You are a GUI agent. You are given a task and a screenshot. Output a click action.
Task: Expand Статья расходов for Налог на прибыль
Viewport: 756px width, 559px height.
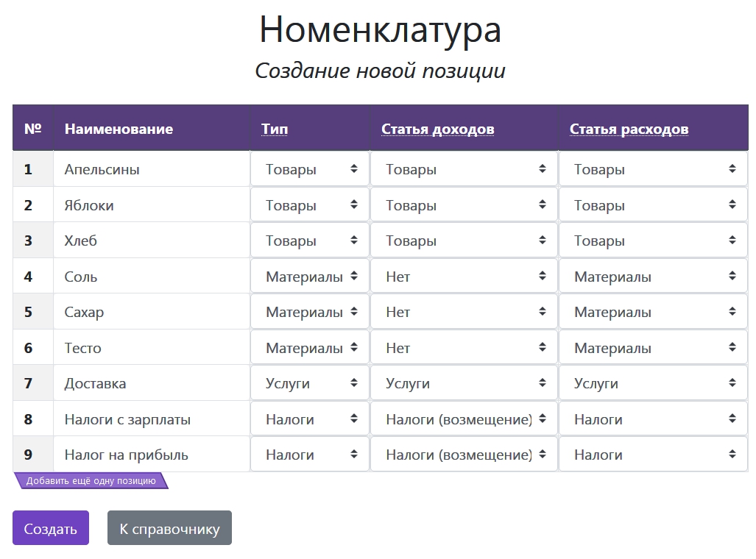click(x=653, y=455)
